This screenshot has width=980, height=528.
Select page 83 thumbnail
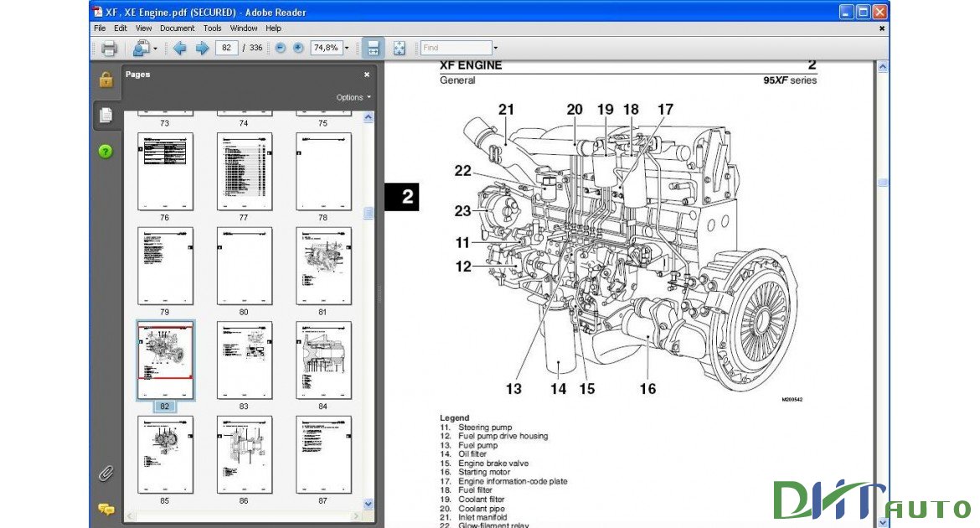[x=245, y=360]
